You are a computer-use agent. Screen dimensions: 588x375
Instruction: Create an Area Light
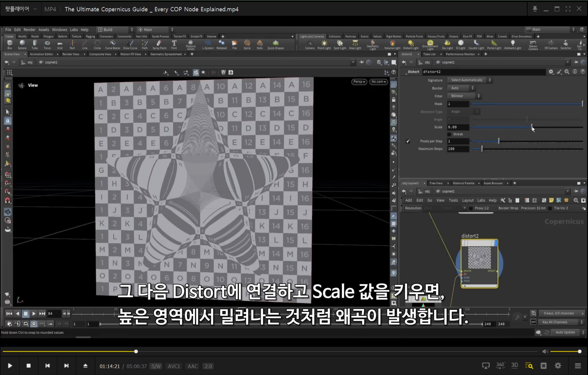[x=355, y=45]
